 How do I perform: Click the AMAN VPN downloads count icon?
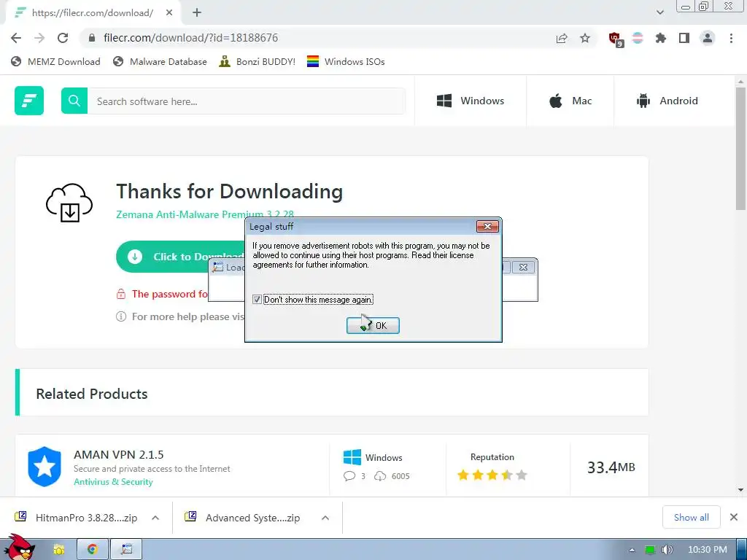pos(380,475)
